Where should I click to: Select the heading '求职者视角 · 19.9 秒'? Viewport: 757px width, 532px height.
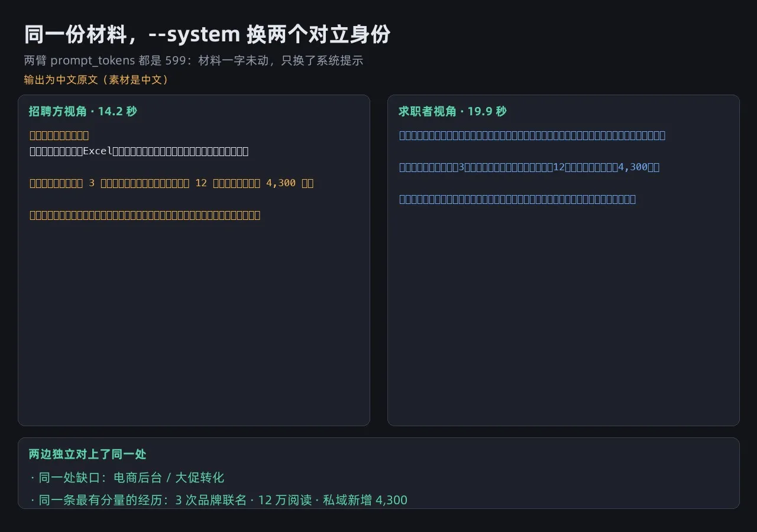point(452,111)
